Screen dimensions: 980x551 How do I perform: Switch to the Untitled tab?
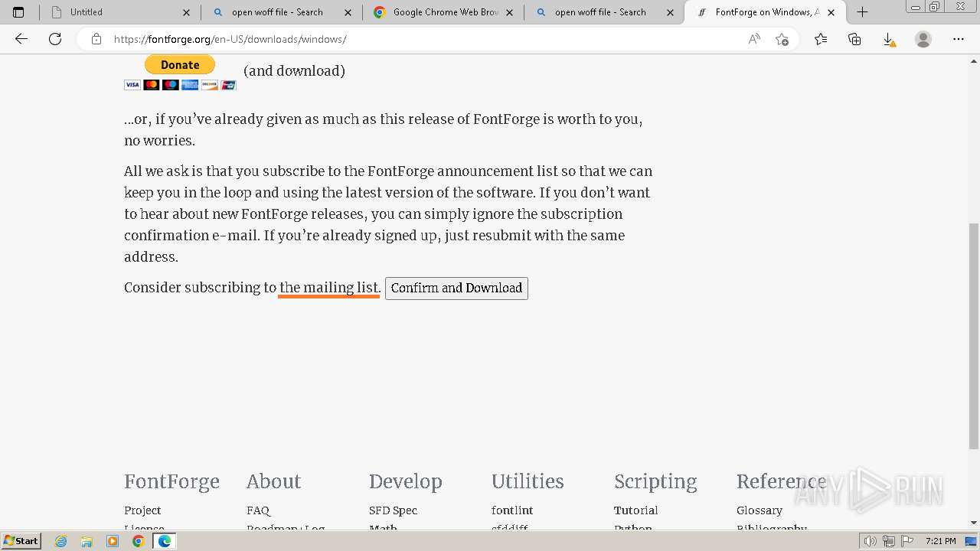pyautogui.click(x=120, y=12)
